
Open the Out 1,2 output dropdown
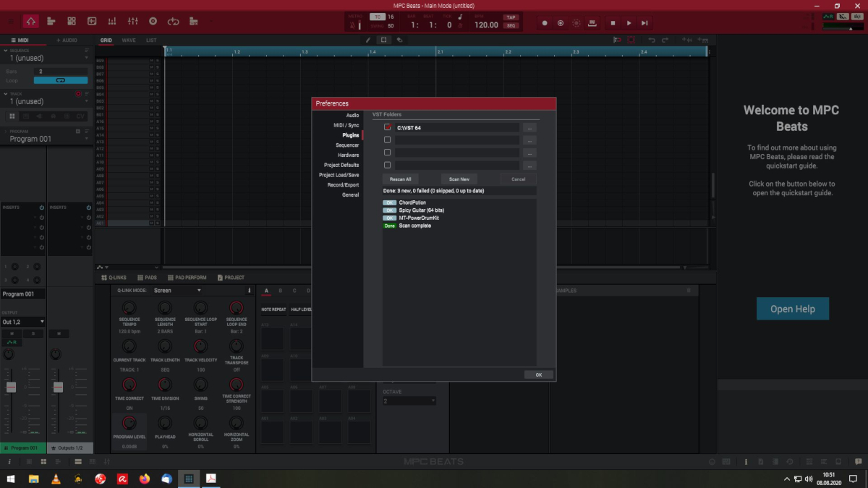(x=23, y=322)
